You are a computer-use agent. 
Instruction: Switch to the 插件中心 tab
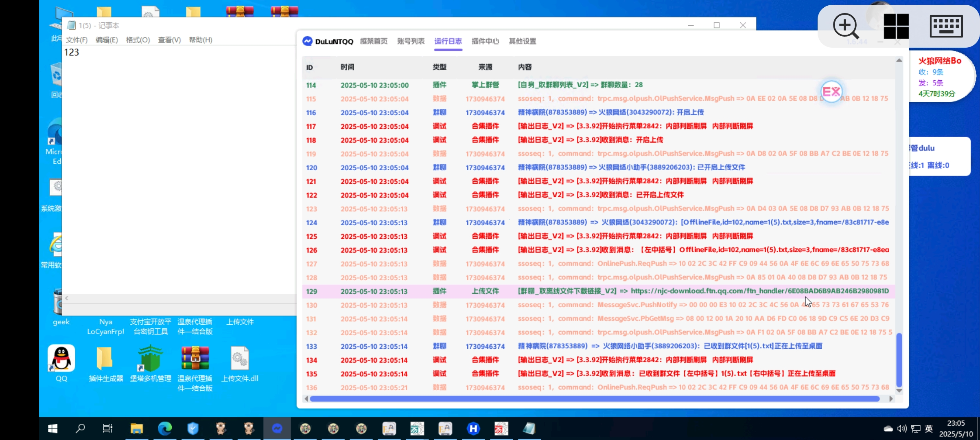(x=485, y=41)
